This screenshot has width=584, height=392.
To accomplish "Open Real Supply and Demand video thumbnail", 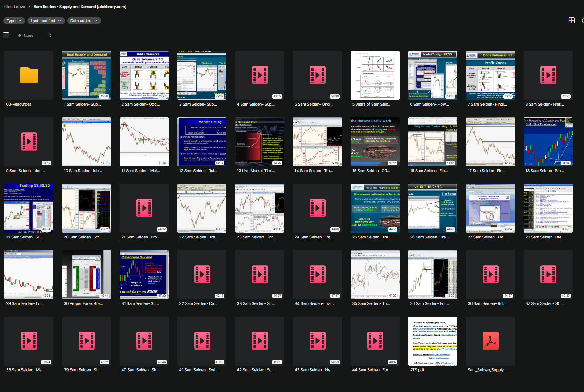I will 87,75.
